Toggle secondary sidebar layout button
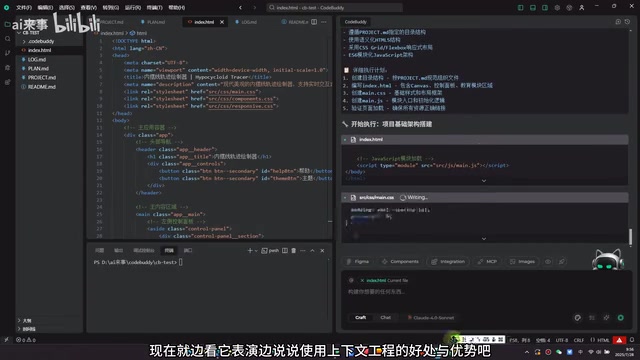This screenshot has width=640, height=360. point(545,7)
